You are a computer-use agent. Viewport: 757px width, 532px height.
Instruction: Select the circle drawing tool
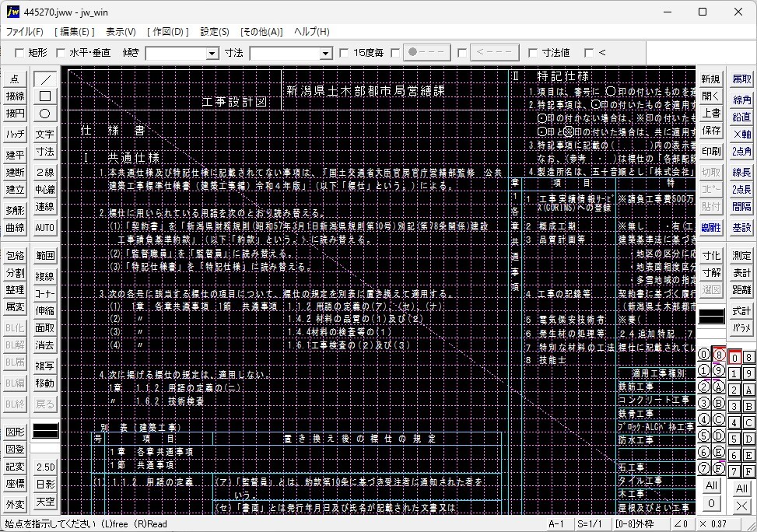tap(45, 114)
